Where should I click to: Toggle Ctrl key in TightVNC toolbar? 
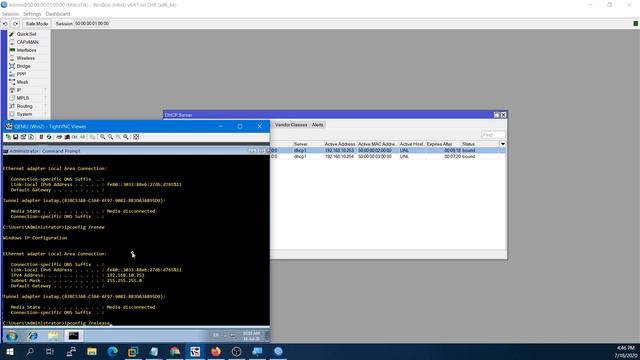[75, 137]
